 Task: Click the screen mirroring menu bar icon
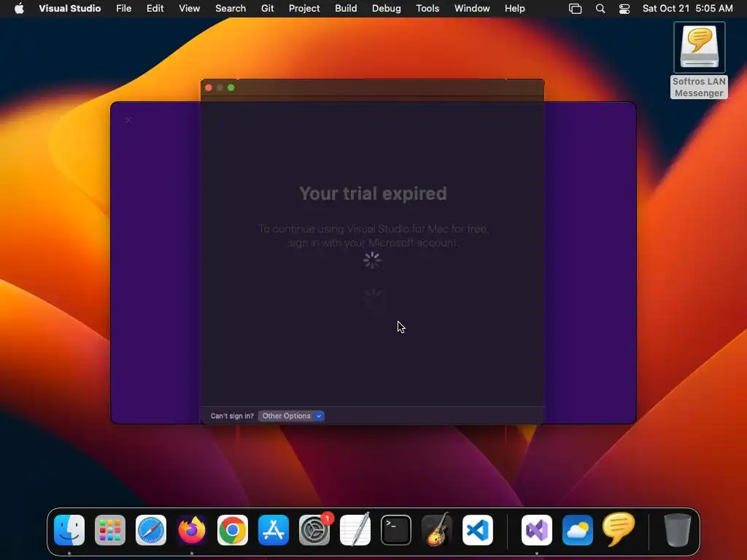click(x=575, y=8)
